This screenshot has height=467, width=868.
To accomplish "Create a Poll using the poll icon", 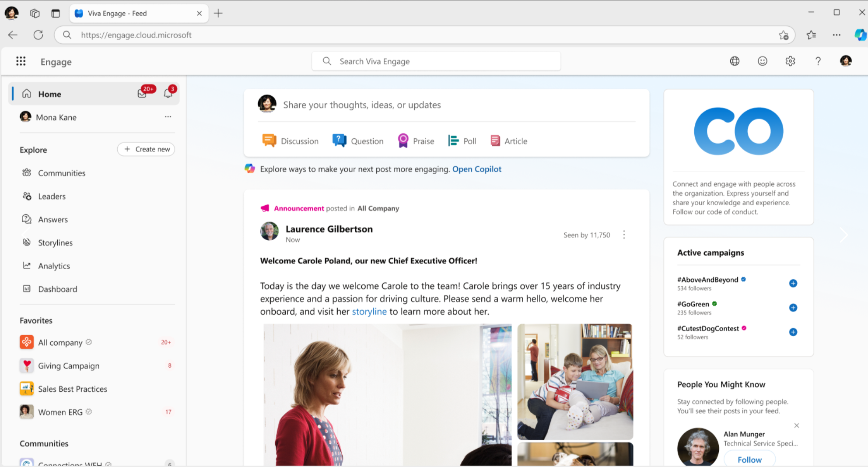I will (453, 140).
